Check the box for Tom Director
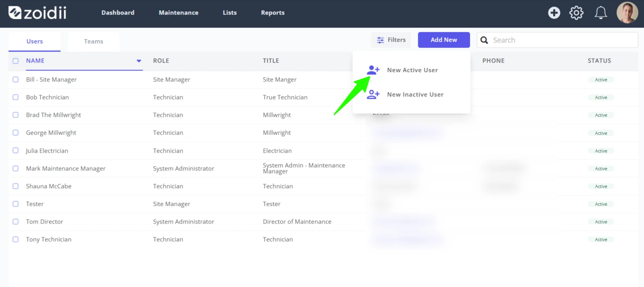The height and width of the screenshot is (287, 644). (x=15, y=222)
